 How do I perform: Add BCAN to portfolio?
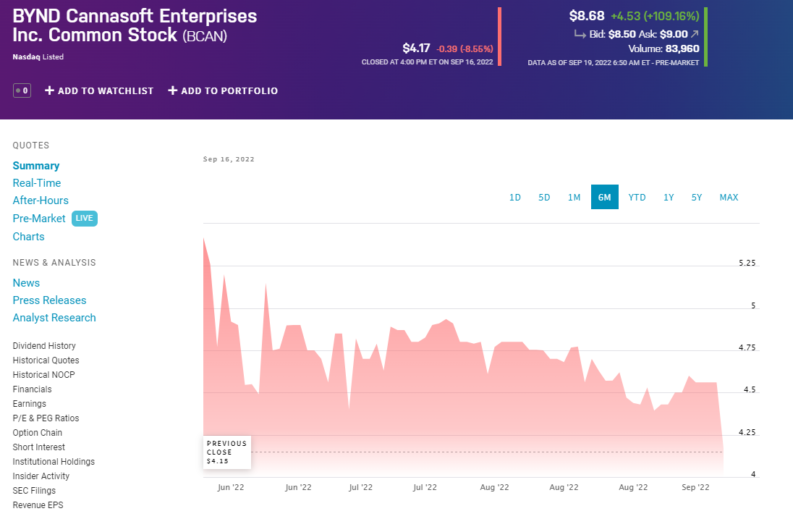click(223, 91)
